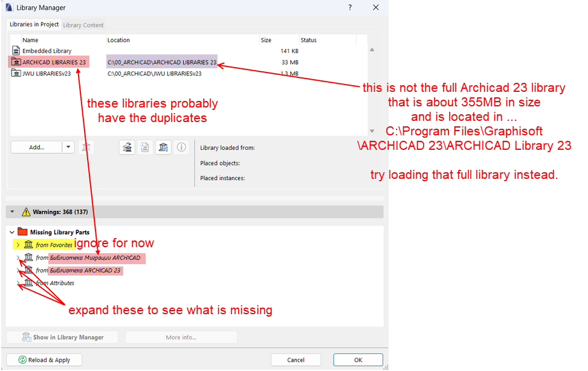588x371 pixels.
Task: Click location C:\00_ARCHICAD\ARCHICAD LIBRARIES 23
Action: pyautogui.click(x=162, y=62)
